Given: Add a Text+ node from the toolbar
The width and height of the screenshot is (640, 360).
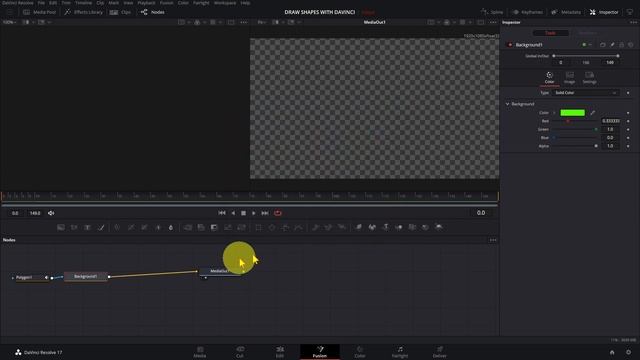Looking at the screenshot, I should (x=87, y=227).
